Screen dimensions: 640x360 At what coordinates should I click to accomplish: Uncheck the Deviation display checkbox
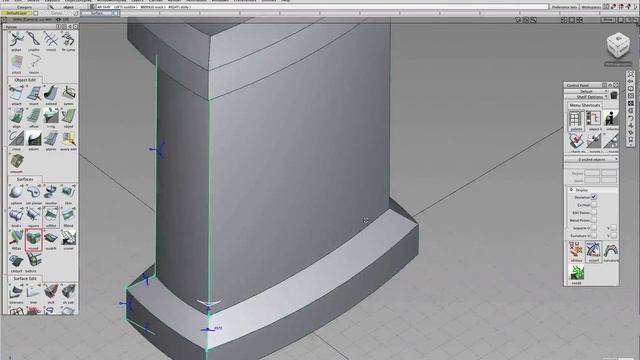click(x=594, y=197)
